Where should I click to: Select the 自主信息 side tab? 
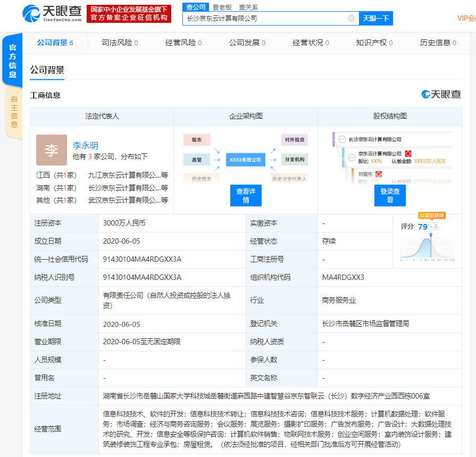14,112
